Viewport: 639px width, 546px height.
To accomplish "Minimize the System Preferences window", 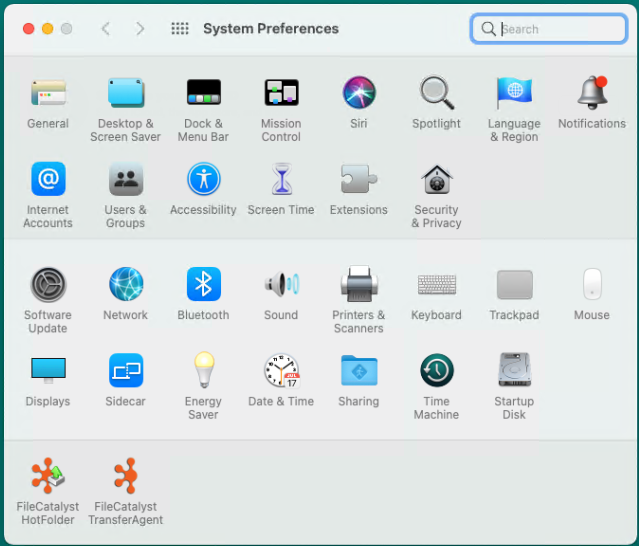I will click(48, 29).
